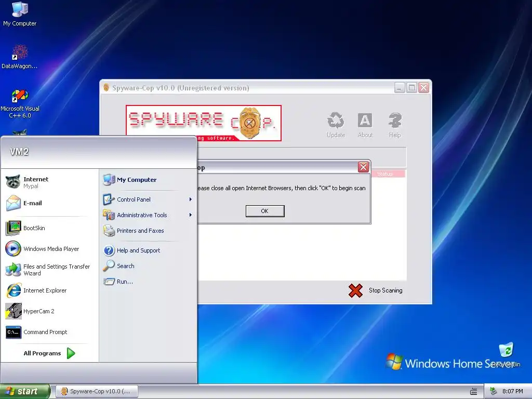
Task: Close the Spyware-Cop main window
Action: pyautogui.click(x=424, y=88)
